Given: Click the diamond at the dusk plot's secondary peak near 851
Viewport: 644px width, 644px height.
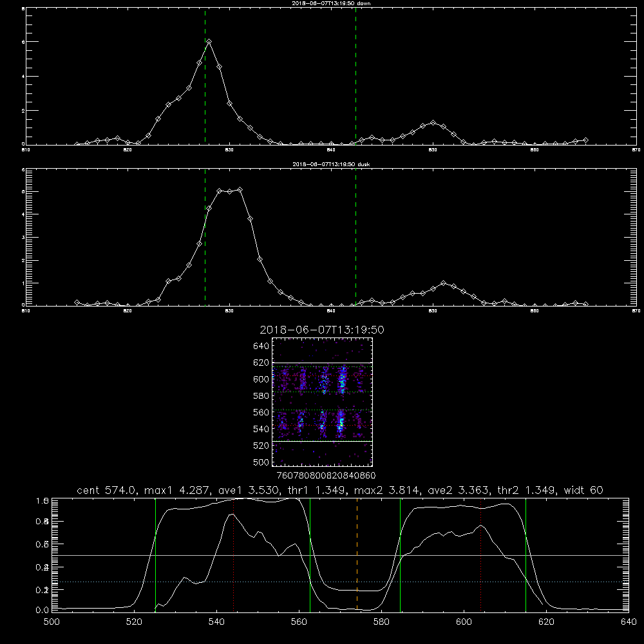Looking at the screenshot, I should 443,283.
